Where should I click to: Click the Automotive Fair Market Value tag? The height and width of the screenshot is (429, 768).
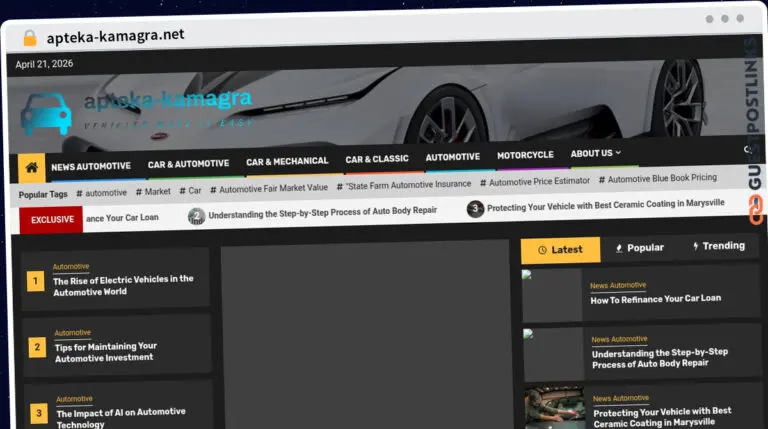click(x=269, y=189)
